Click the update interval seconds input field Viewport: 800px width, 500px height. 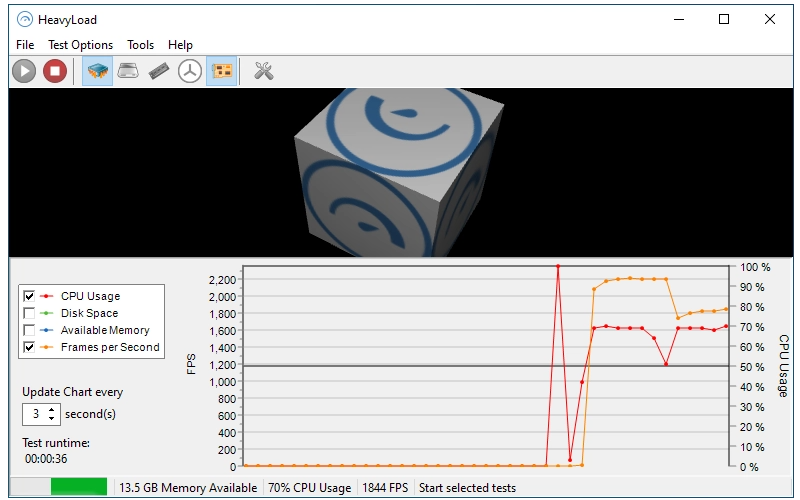click(35, 414)
